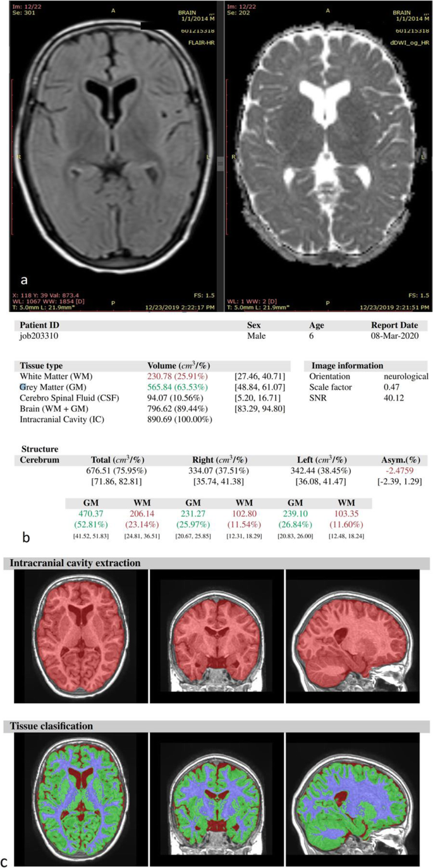Click the 'Cerebrum' structure label
This screenshot has height=868, width=433.
click(x=40, y=460)
